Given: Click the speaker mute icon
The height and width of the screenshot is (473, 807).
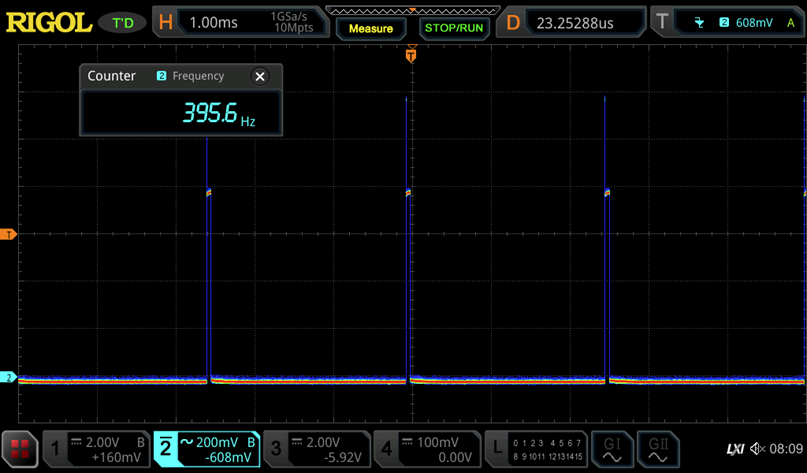Looking at the screenshot, I should click(757, 449).
